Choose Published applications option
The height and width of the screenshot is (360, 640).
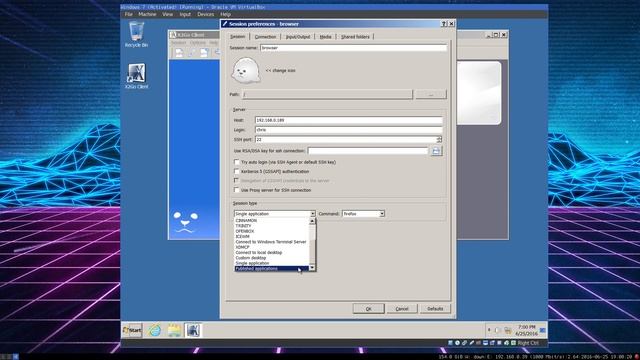[271, 269]
